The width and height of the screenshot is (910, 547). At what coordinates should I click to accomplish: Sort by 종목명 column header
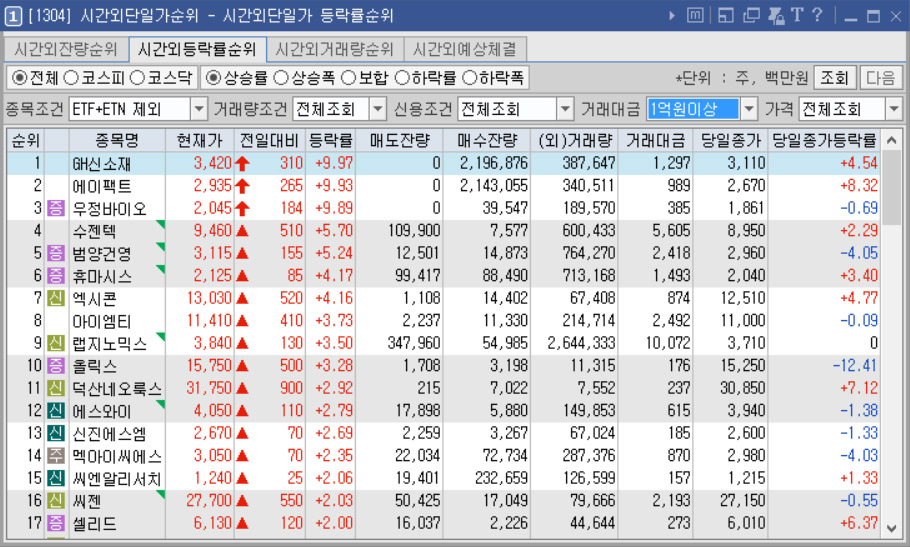click(117, 140)
